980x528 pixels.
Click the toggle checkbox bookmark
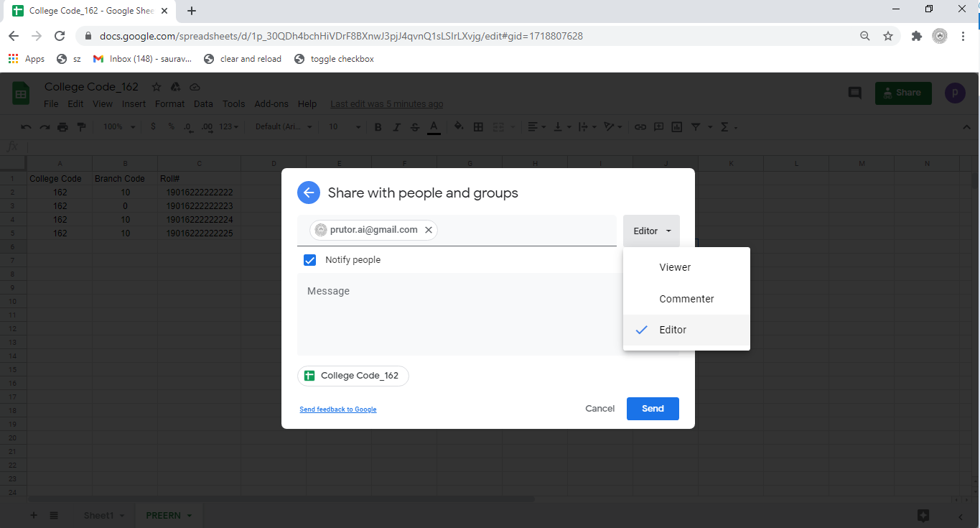pyautogui.click(x=335, y=59)
